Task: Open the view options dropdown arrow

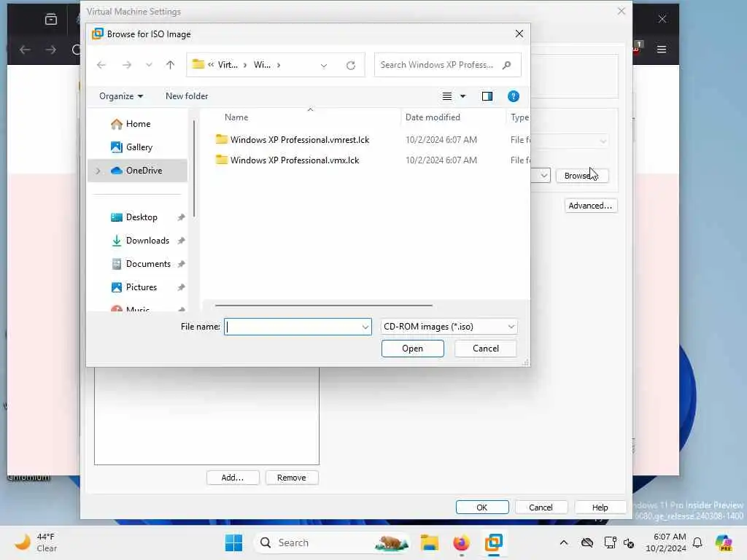Action: click(462, 96)
